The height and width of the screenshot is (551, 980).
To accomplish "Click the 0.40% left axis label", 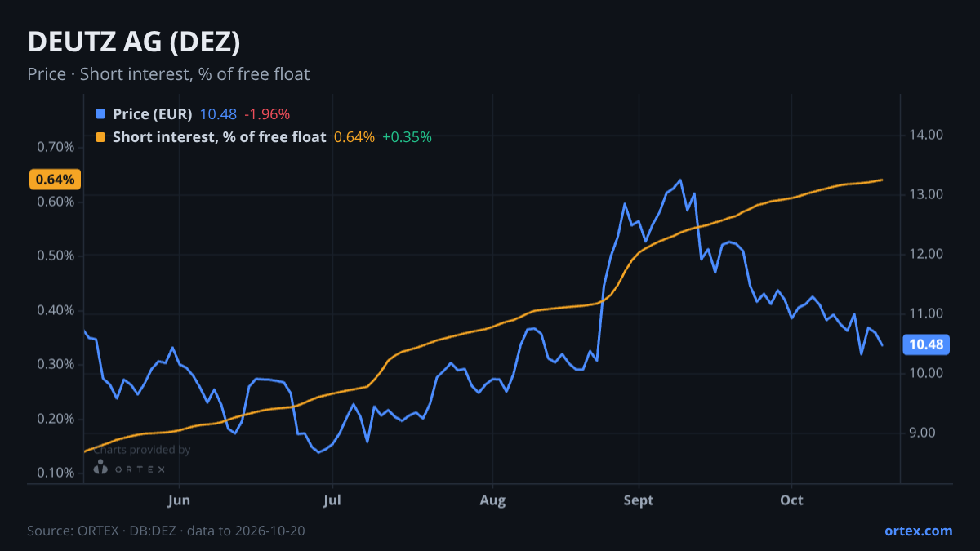I will click(56, 310).
